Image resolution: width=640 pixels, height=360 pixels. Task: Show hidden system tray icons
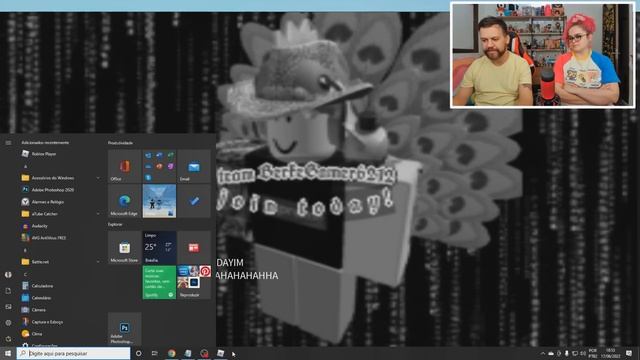coord(543,353)
